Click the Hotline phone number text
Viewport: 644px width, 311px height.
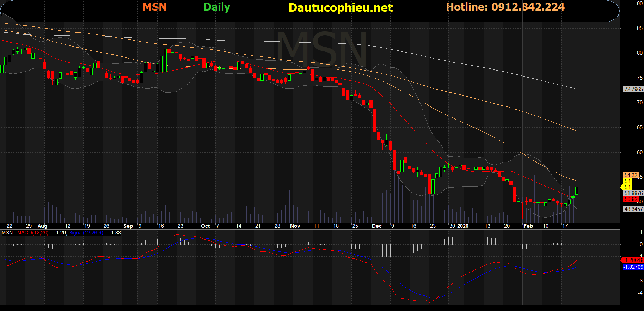(505, 7)
